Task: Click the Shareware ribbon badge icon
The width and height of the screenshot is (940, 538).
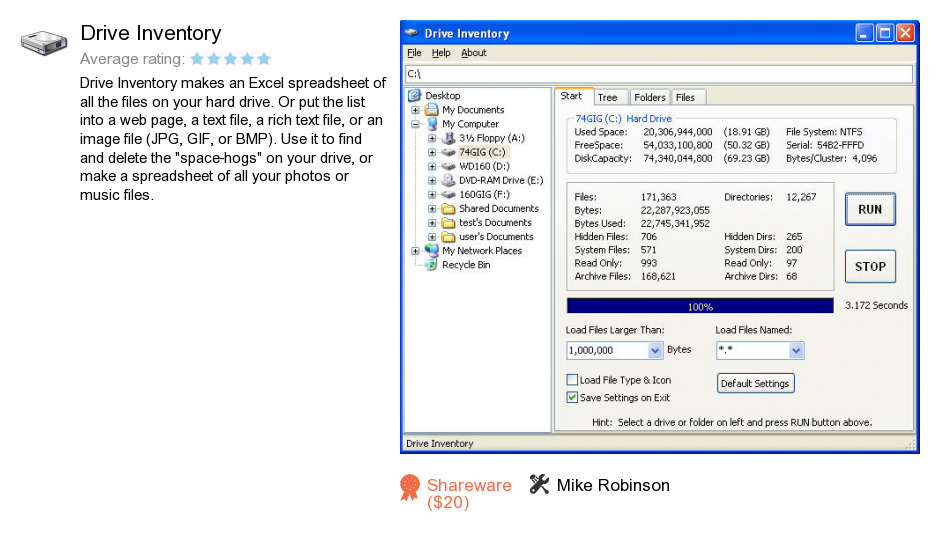Action: click(410, 488)
